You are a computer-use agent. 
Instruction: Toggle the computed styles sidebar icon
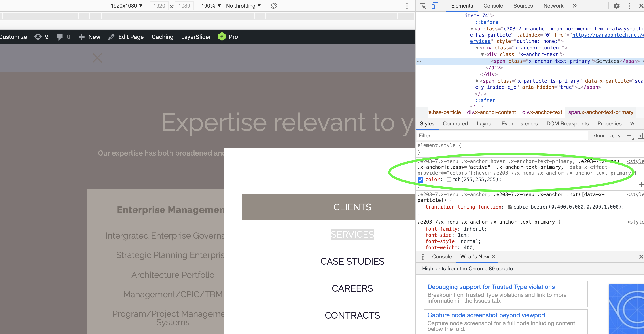(x=641, y=135)
